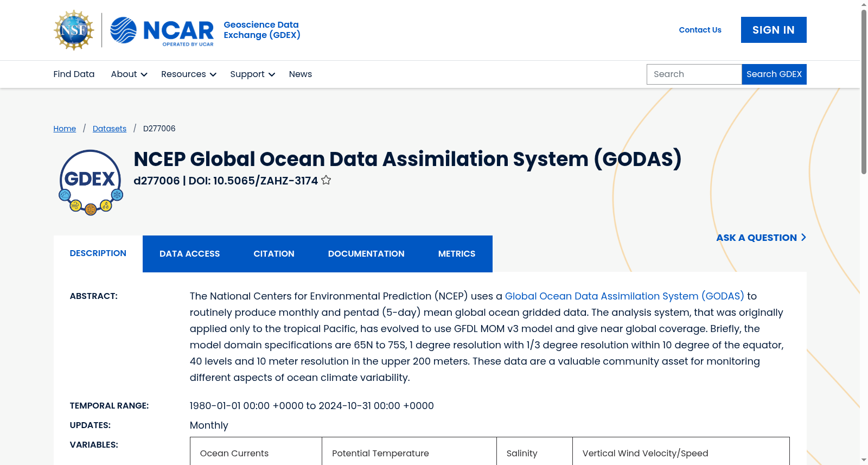Click the NSF logo

tap(74, 30)
